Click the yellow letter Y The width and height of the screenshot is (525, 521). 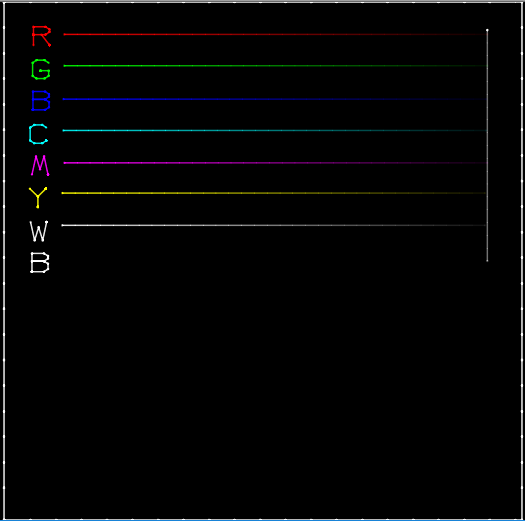click(38, 198)
